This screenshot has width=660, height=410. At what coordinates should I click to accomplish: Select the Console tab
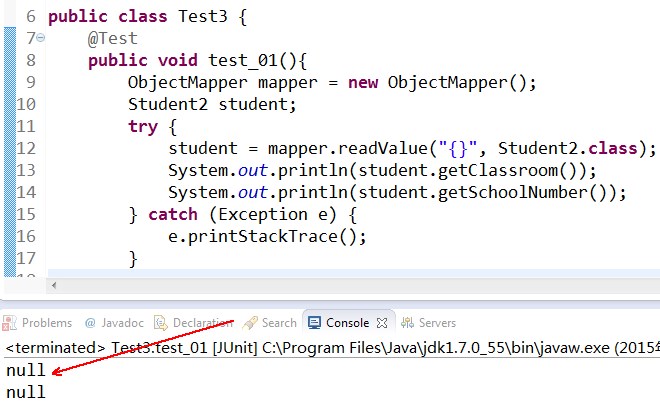pyautogui.click(x=347, y=323)
